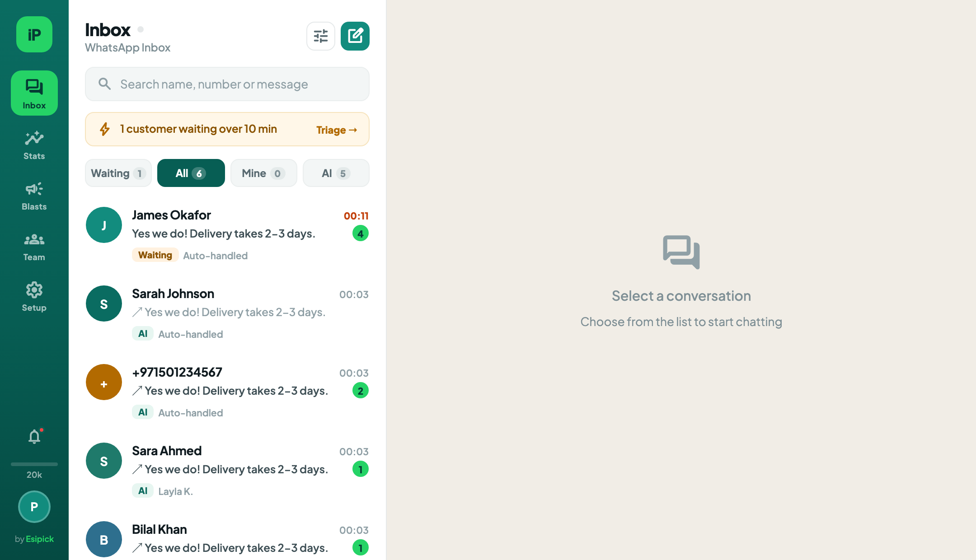Click the lightning bolt alert icon
Image resolution: width=976 pixels, height=560 pixels.
(x=105, y=129)
